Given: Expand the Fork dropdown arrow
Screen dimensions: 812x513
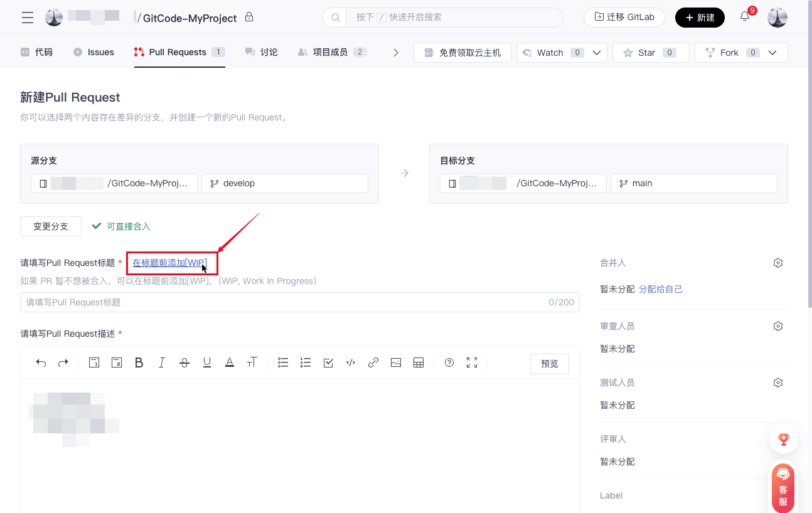Looking at the screenshot, I should click(x=773, y=53).
